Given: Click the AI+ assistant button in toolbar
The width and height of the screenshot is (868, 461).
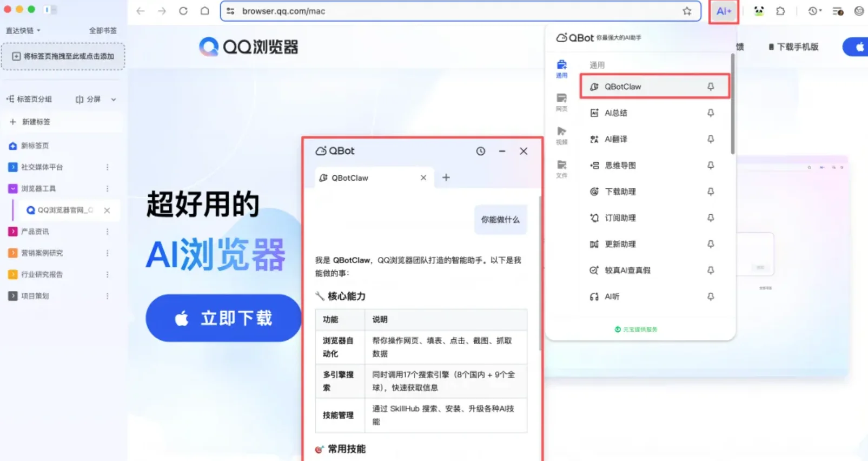Looking at the screenshot, I should (723, 11).
